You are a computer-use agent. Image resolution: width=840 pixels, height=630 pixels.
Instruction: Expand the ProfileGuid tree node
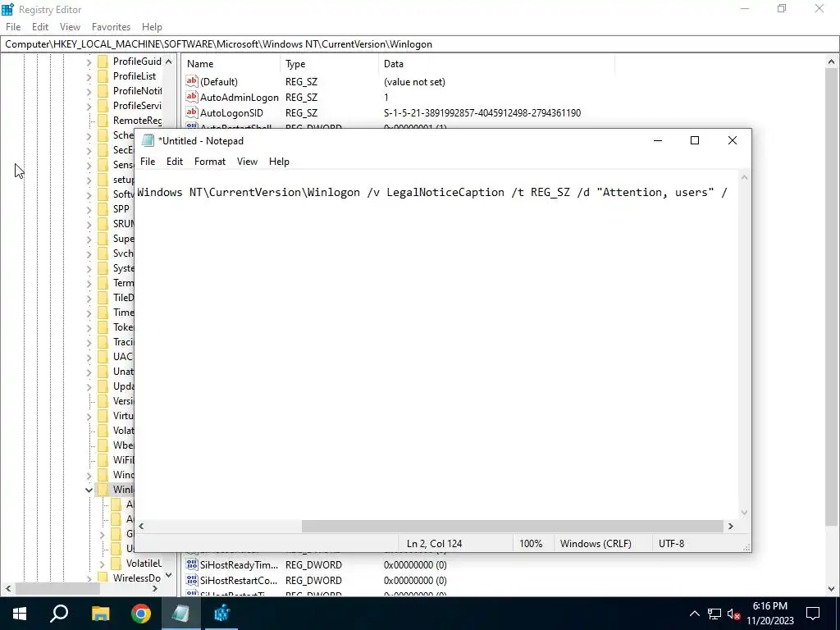(89, 62)
